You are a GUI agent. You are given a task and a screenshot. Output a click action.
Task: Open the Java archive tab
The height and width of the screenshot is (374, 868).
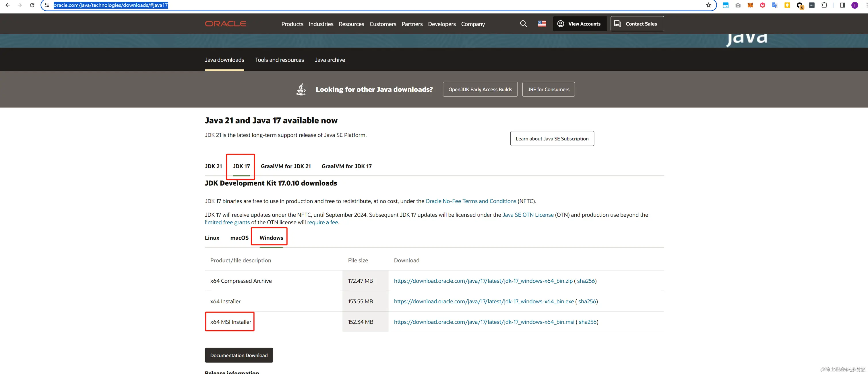330,60
